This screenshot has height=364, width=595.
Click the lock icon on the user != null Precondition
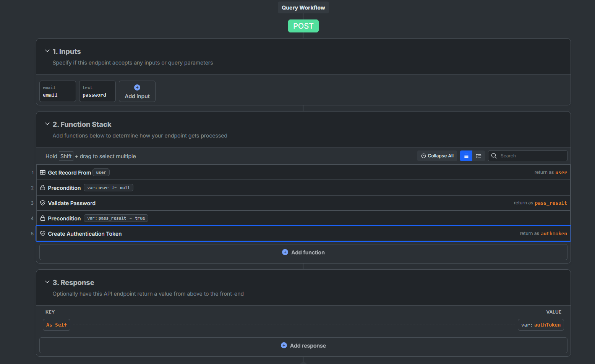(x=43, y=188)
